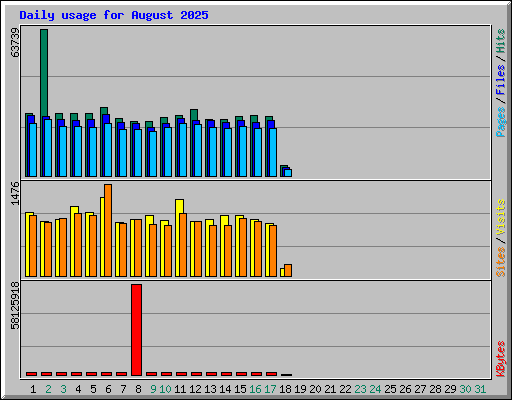Click the red KBytes spike on day 8
This screenshot has width=512, height=400.
coord(136,330)
